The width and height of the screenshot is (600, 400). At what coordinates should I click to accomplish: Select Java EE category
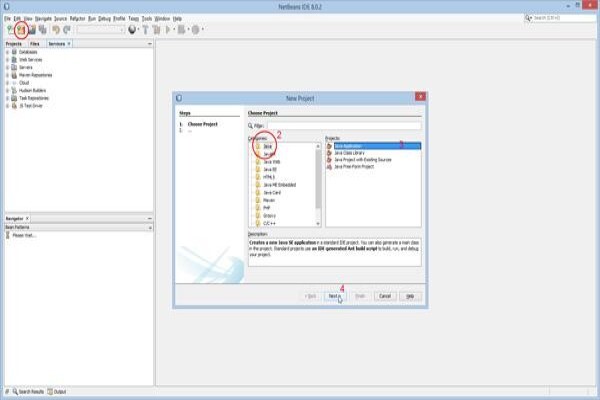coord(270,170)
